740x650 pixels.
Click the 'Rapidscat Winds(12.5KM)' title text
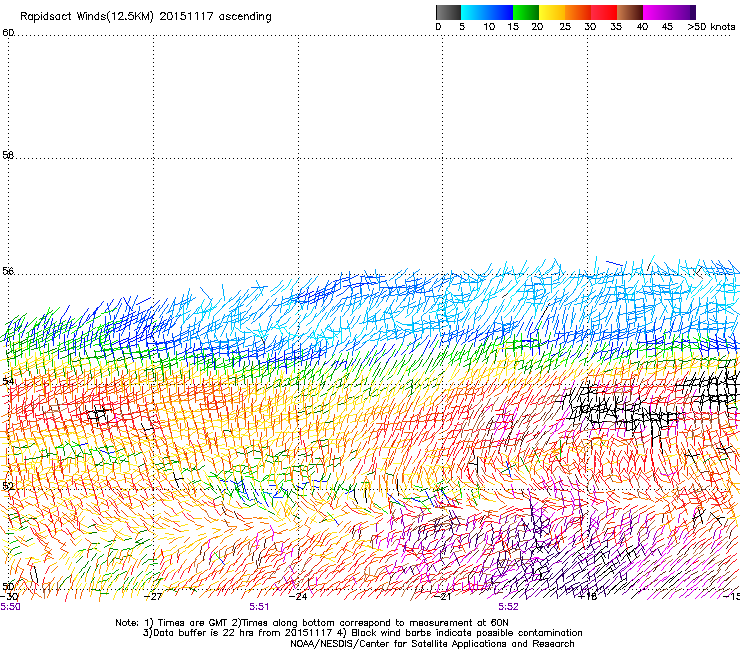pyautogui.click(x=87, y=17)
